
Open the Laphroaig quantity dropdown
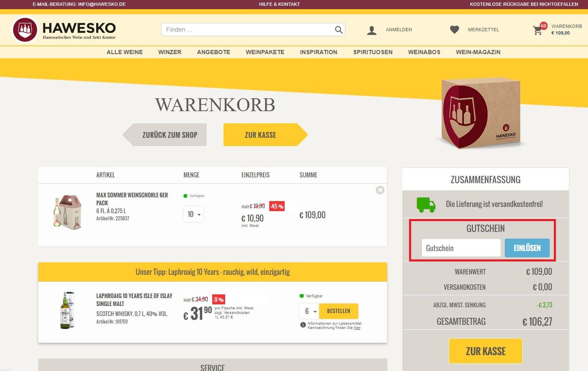(x=309, y=311)
